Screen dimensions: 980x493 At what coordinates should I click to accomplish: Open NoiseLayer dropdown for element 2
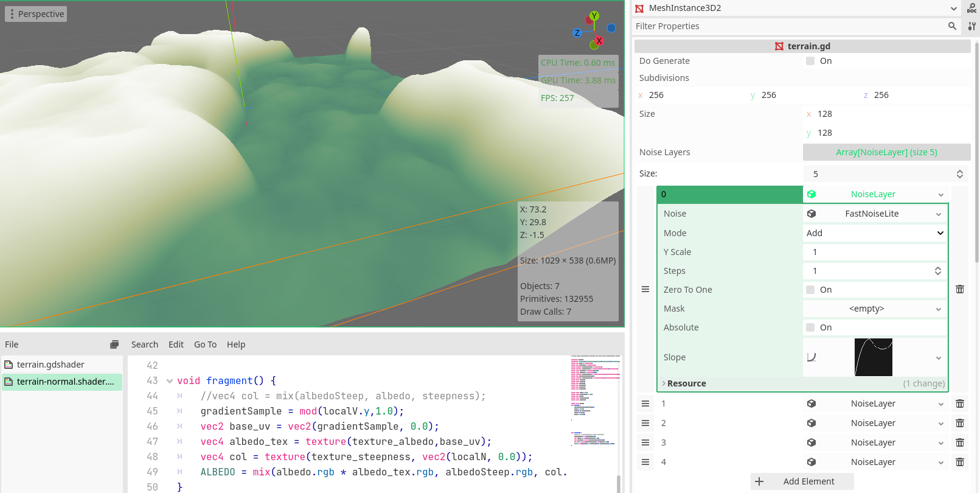(x=940, y=424)
